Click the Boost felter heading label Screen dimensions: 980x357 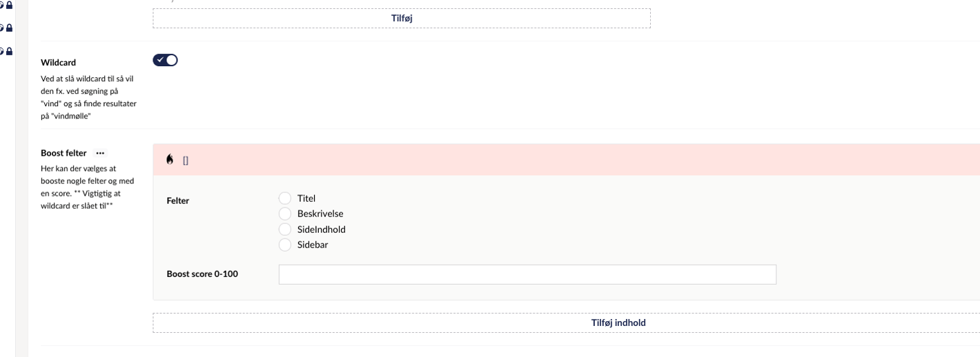click(x=63, y=153)
